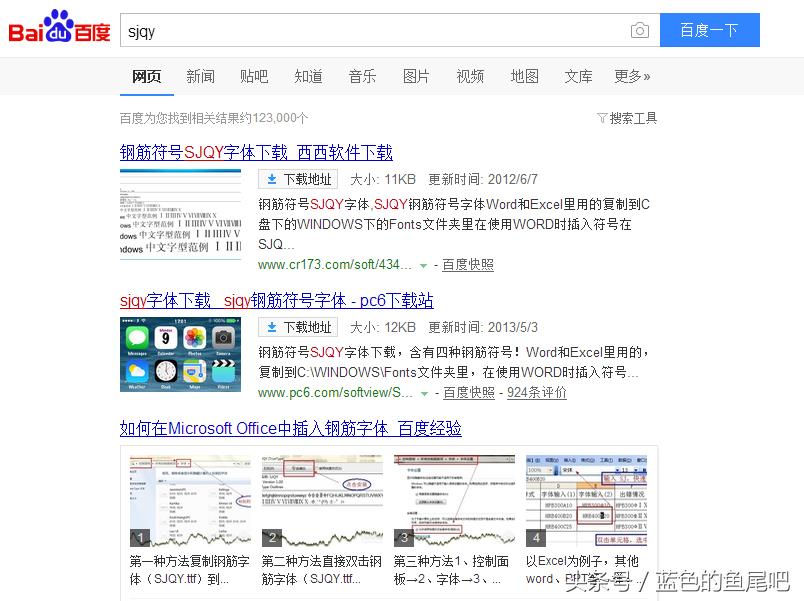
Task: Open 百度快照 for the cr173 result
Action: point(468,265)
